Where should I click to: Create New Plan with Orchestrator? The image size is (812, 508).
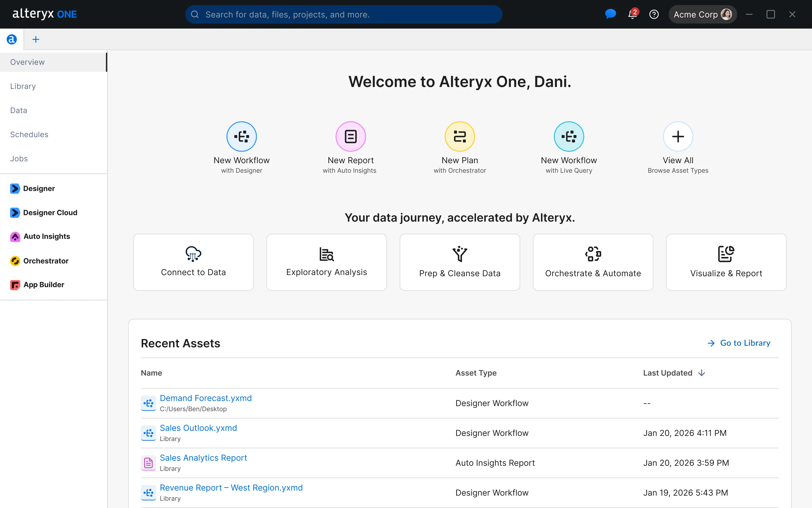(460, 137)
